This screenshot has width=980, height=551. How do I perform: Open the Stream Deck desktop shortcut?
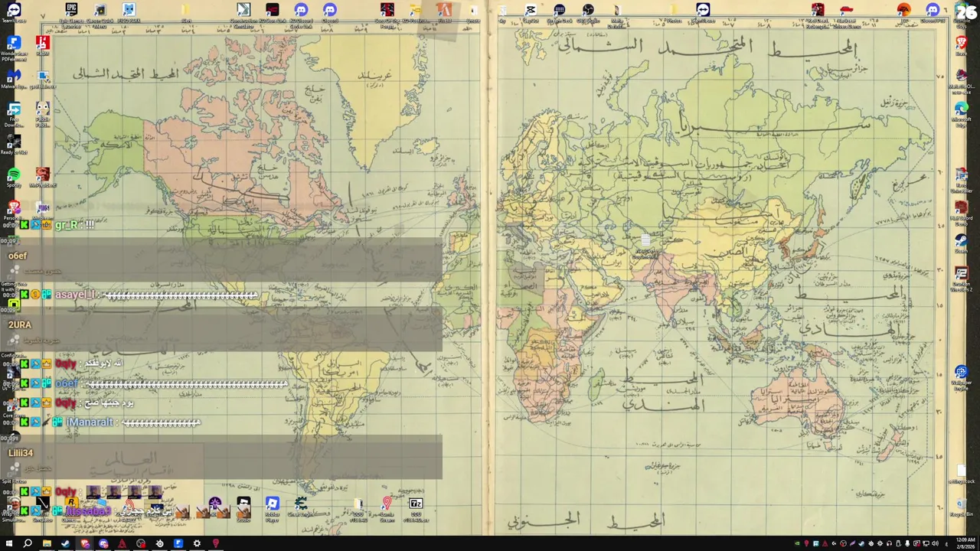click(x=559, y=9)
